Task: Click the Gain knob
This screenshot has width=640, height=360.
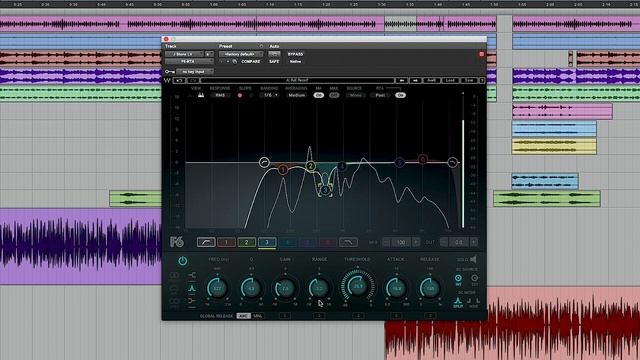Action: pyautogui.click(x=285, y=288)
